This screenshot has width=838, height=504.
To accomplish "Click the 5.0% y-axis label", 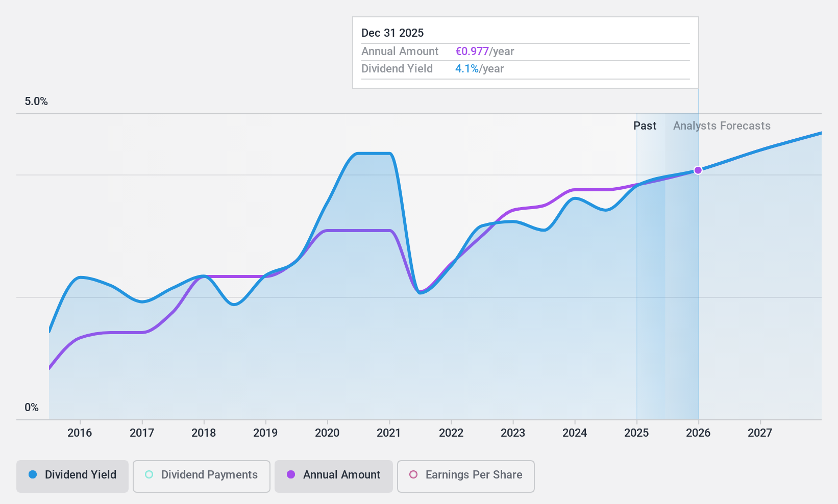I will [x=36, y=102].
